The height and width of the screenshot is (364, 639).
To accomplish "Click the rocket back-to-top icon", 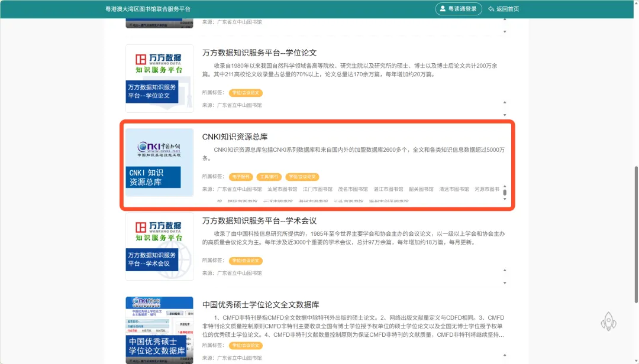I will 608,321.
